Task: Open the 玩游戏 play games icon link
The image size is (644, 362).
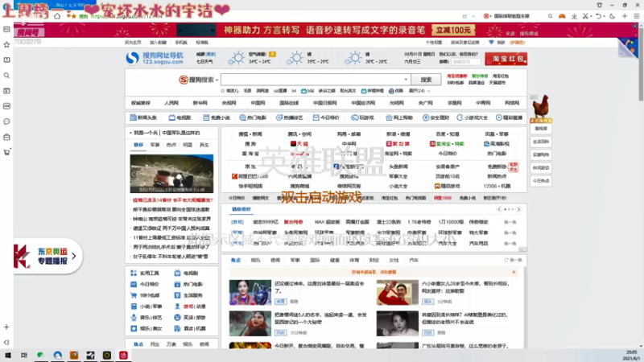Action: [362, 117]
